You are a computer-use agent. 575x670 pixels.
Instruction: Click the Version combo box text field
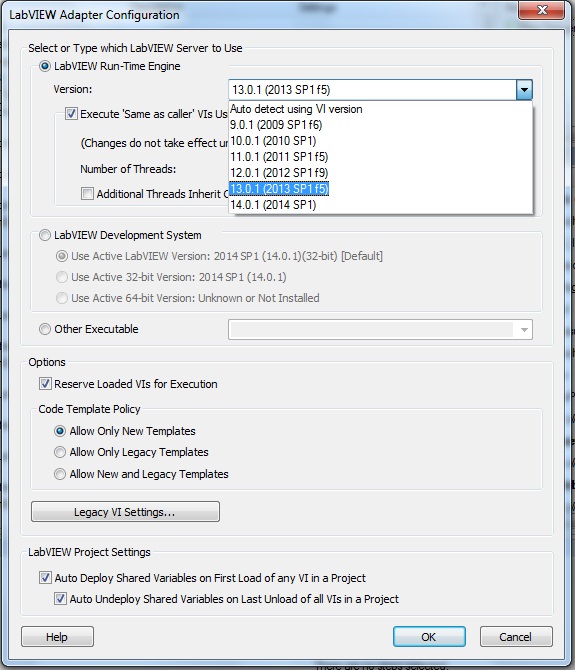click(x=372, y=90)
